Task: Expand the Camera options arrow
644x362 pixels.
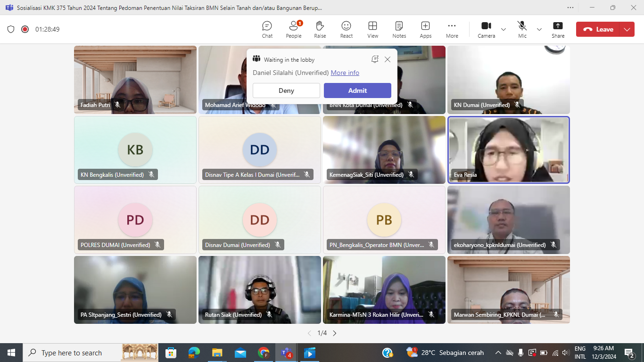Action: tap(504, 29)
